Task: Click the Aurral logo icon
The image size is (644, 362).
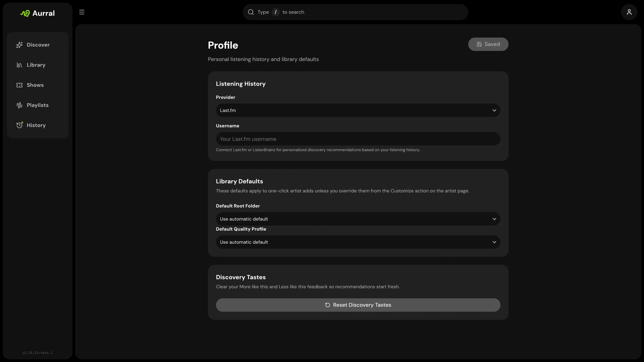Action: click(x=25, y=13)
